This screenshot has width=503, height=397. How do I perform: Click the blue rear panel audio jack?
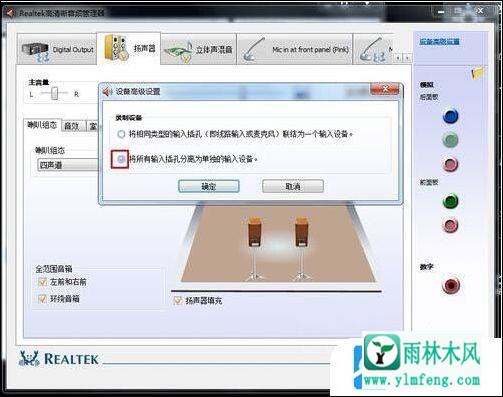click(450, 116)
